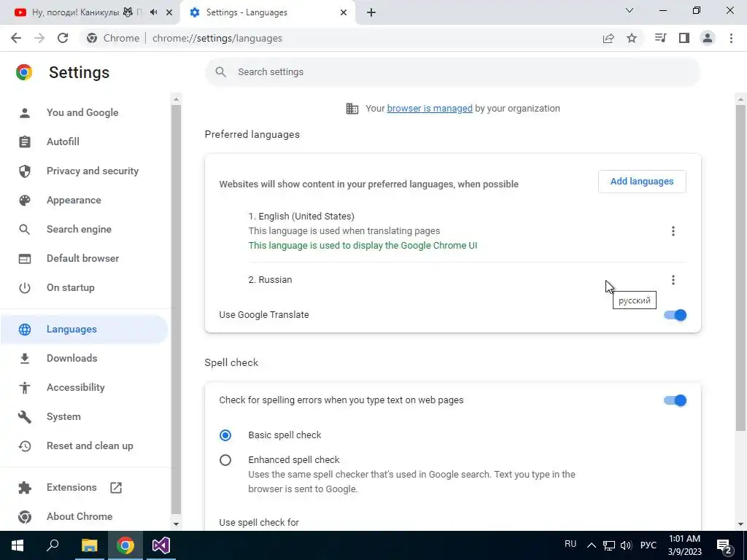Select Basic spell check radio button
747x560 pixels.
tap(225, 435)
